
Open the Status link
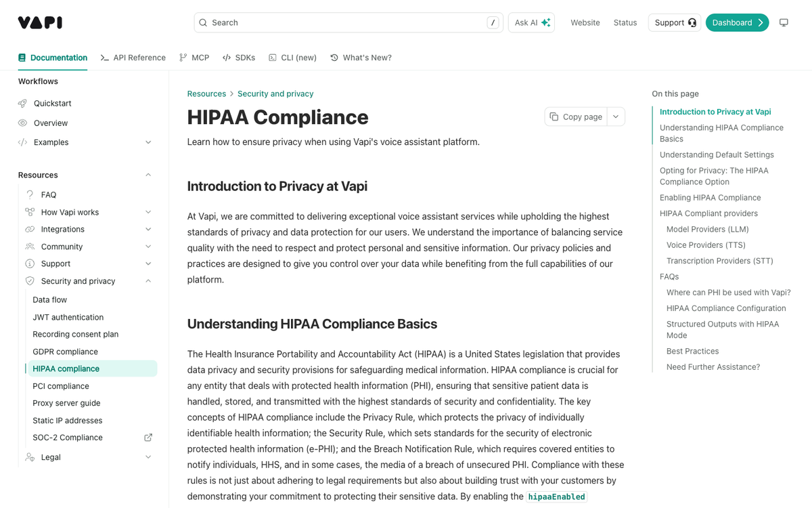coord(625,22)
